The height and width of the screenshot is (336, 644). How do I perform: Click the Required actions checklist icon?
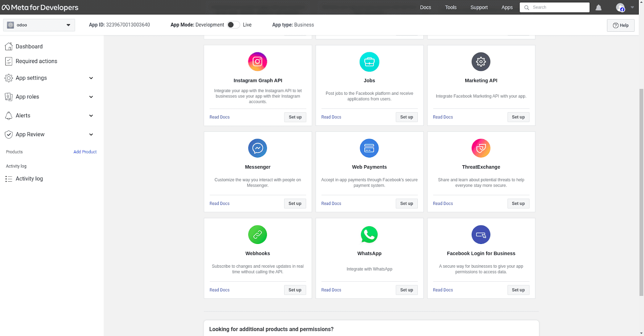(x=8, y=61)
